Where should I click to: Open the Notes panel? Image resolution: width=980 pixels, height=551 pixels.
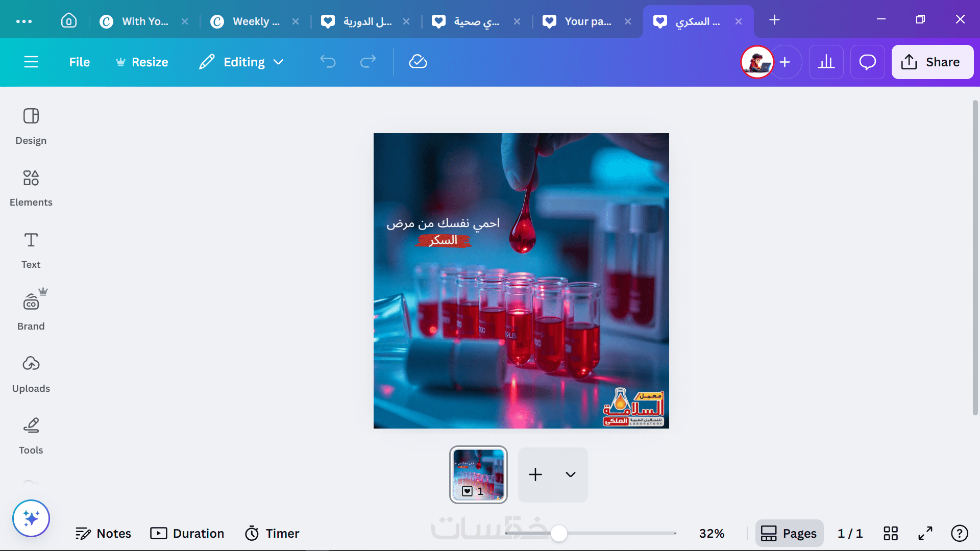click(103, 533)
